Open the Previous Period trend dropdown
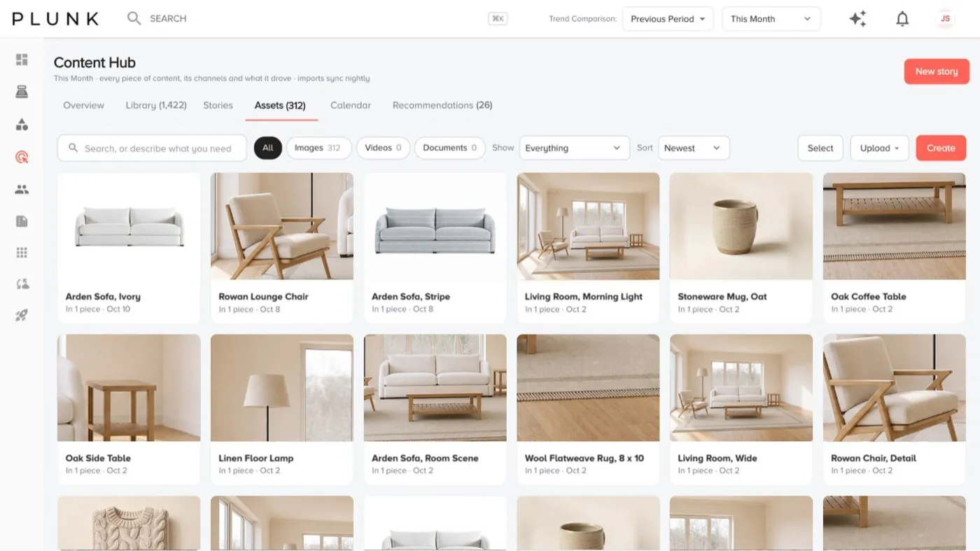 (668, 19)
